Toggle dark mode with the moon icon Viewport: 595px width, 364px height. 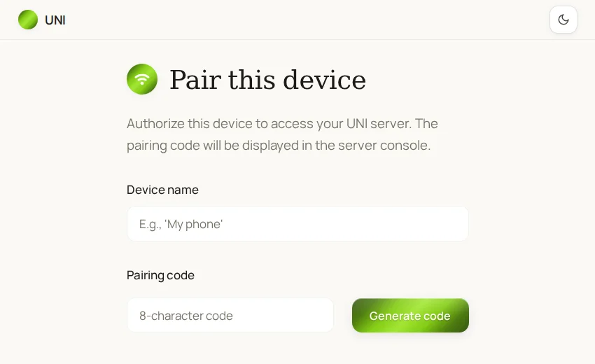(563, 20)
